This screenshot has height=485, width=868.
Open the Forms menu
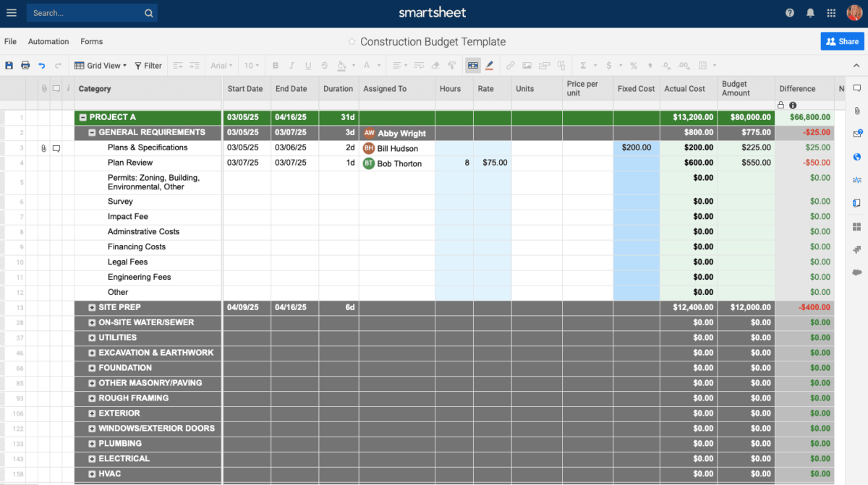91,41
